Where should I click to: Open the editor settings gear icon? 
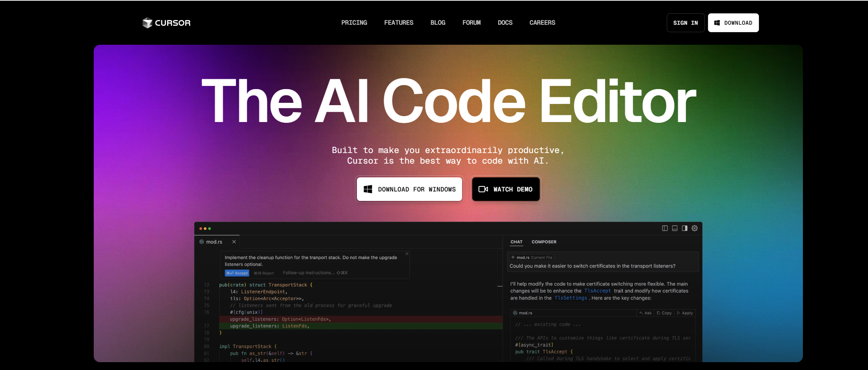pyautogui.click(x=695, y=228)
